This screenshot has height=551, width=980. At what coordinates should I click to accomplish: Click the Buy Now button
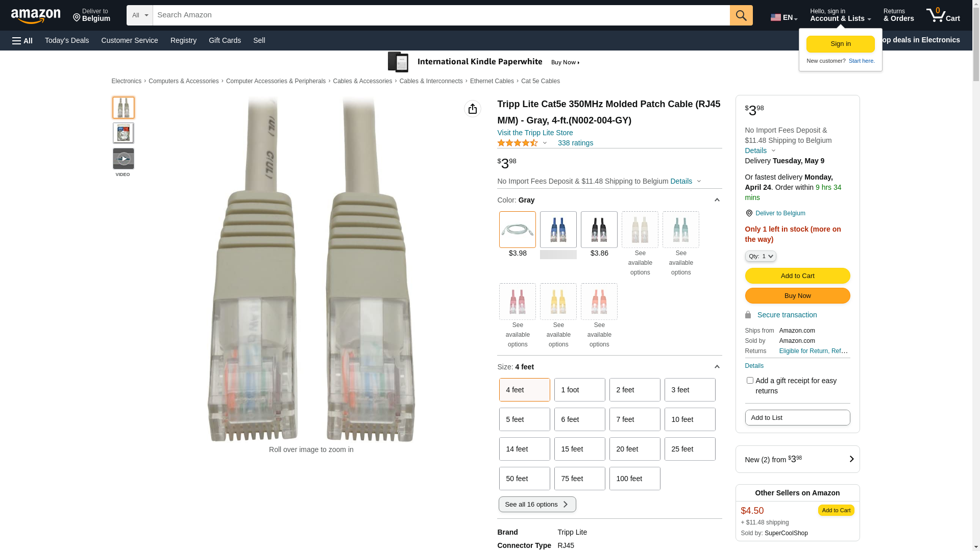click(x=797, y=296)
